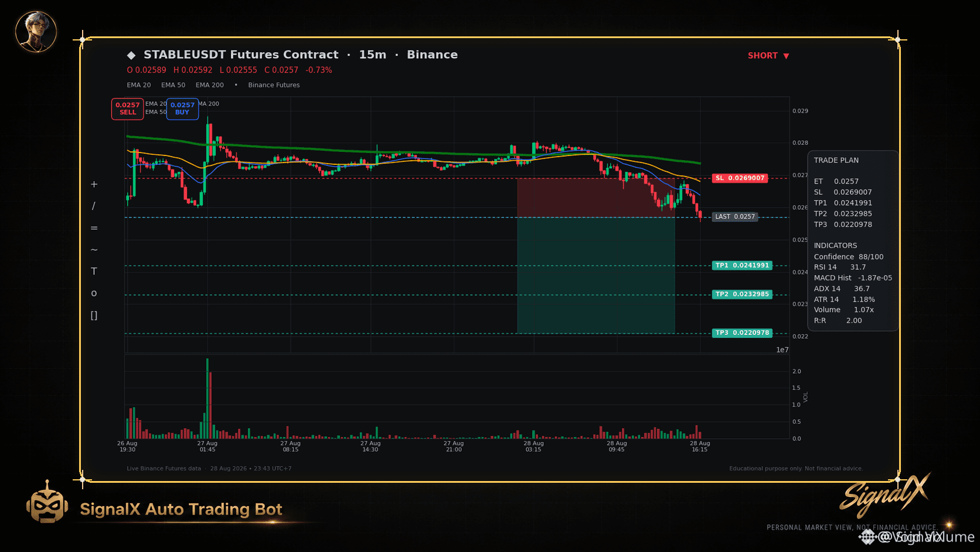Click the STABLEUSDT Futures Contract title
980x552 pixels.
click(241, 55)
